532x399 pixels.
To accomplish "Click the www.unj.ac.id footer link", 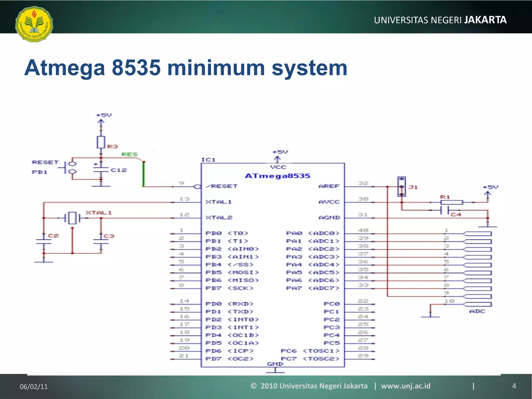I will pyautogui.click(x=405, y=386).
